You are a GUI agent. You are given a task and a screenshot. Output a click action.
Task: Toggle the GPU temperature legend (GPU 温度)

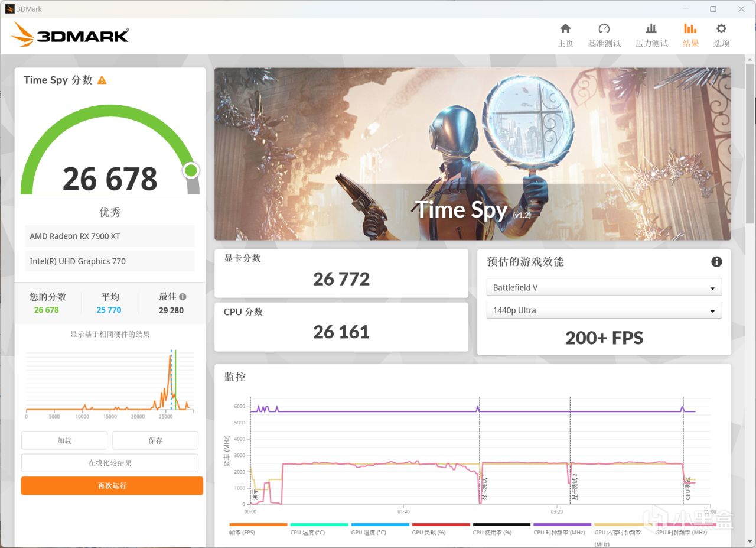coord(380,528)
